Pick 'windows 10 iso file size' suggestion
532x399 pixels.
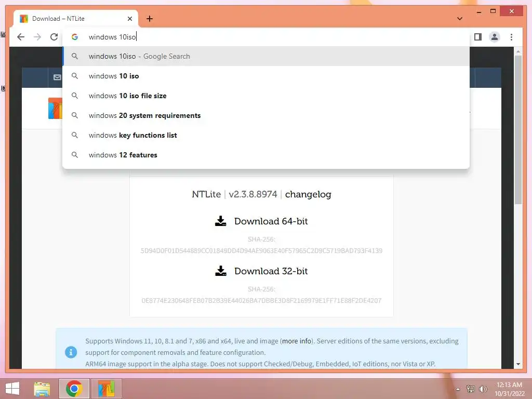(x=266, y=96)
